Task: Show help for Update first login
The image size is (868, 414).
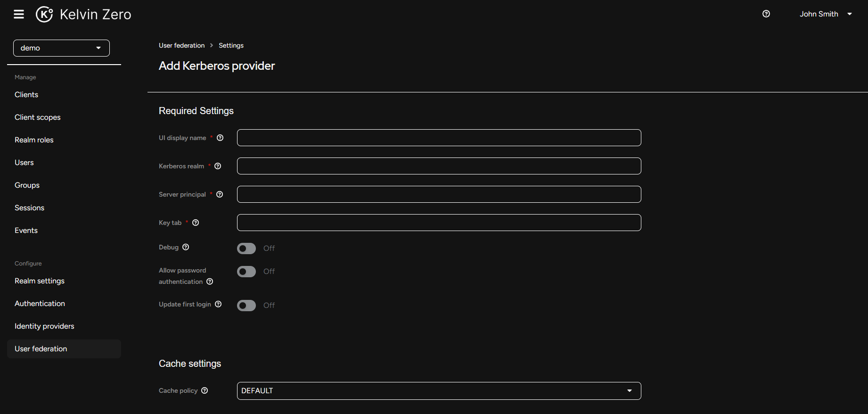Action: pyautogui.click(x=218, y=304)
